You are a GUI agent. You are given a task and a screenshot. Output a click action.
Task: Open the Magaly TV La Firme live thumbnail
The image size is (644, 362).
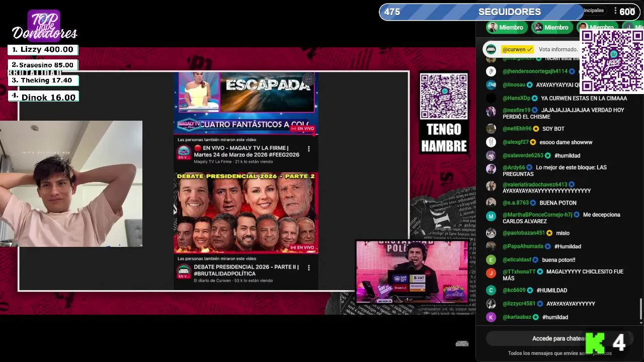[246, 104]
